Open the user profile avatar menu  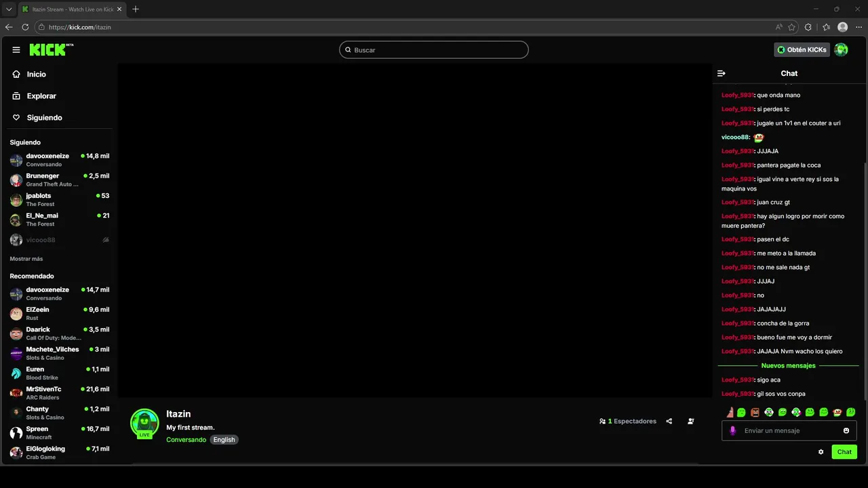[x=841, y=49]
